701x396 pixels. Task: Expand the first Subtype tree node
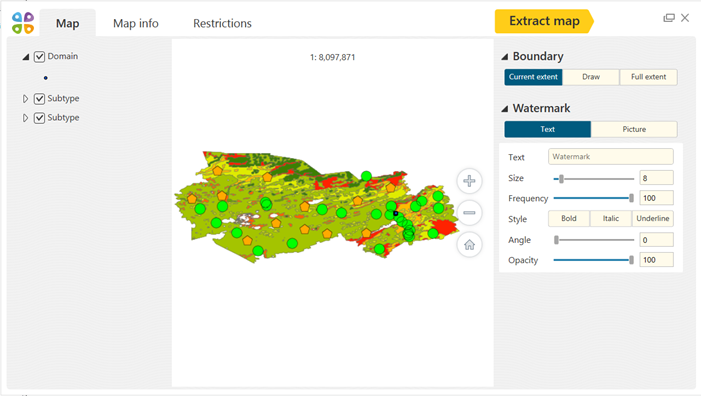(x=25, y=98)
